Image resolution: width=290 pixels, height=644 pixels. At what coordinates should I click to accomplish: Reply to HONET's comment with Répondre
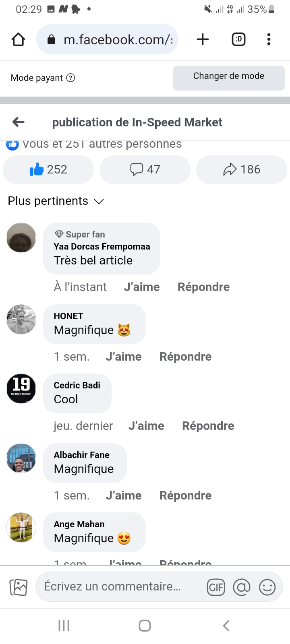185,357
